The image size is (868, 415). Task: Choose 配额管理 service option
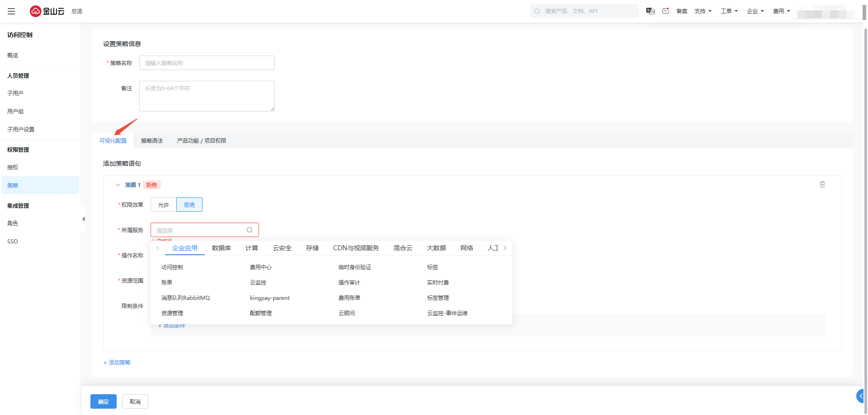(261, 313)
